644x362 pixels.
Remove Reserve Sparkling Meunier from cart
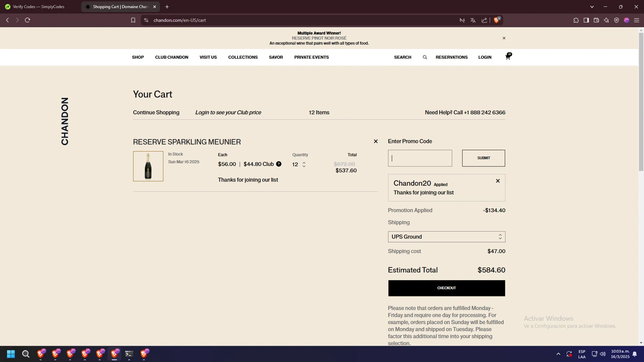point(376,141)
